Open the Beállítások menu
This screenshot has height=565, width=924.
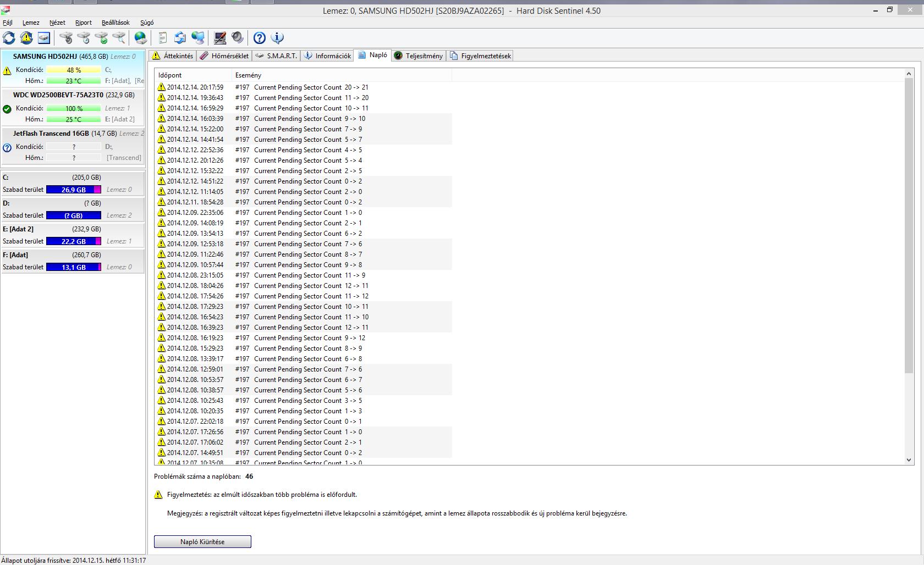coord(116,23)
